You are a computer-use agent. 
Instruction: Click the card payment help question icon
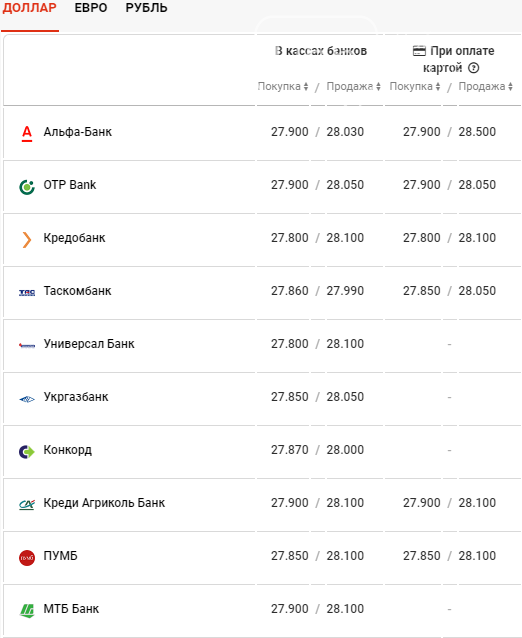pos(474,68)
